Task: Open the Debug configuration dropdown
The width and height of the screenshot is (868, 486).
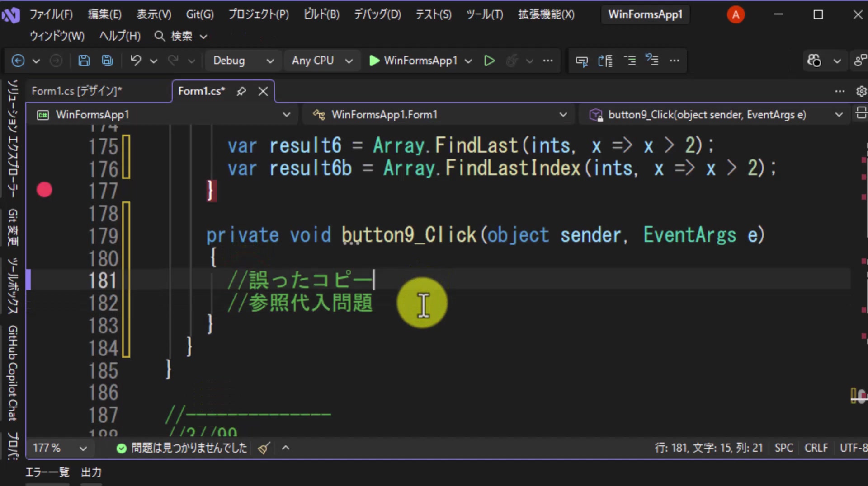Action: tap(243, 61)
